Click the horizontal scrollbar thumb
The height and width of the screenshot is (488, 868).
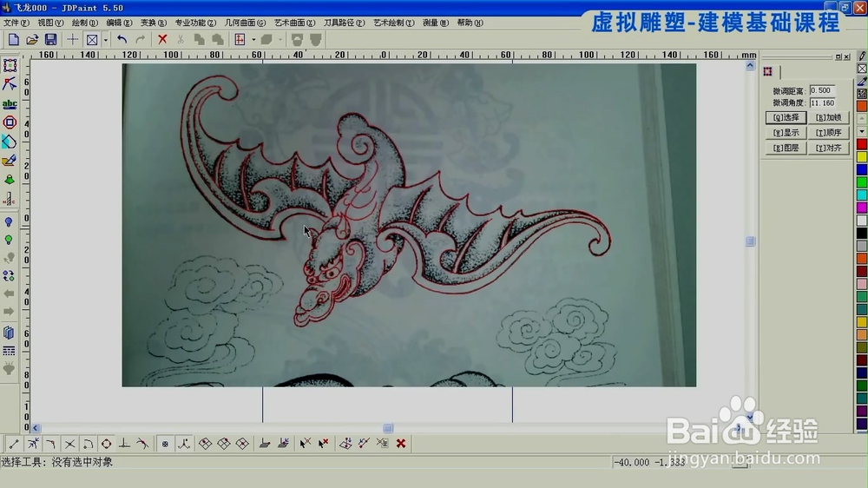click(x=388, y=427)
